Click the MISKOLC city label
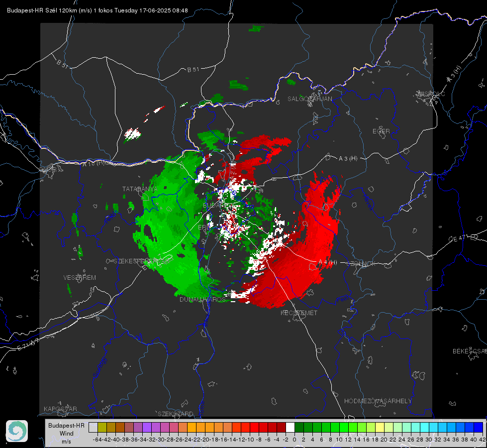487x448 pixels. (432, 94)
